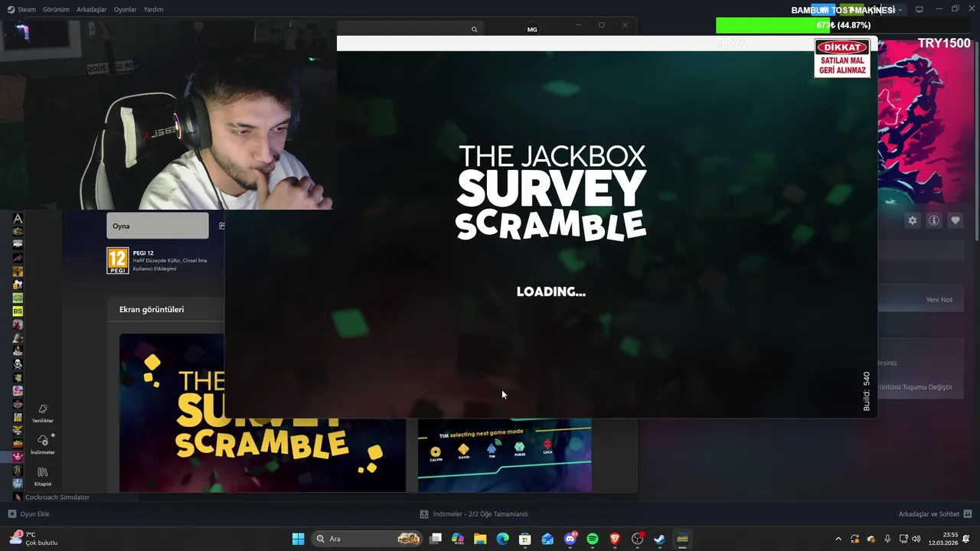Open Microsoft Store on taskbar
The image size is (980, 551).
[x=525, y=539]
